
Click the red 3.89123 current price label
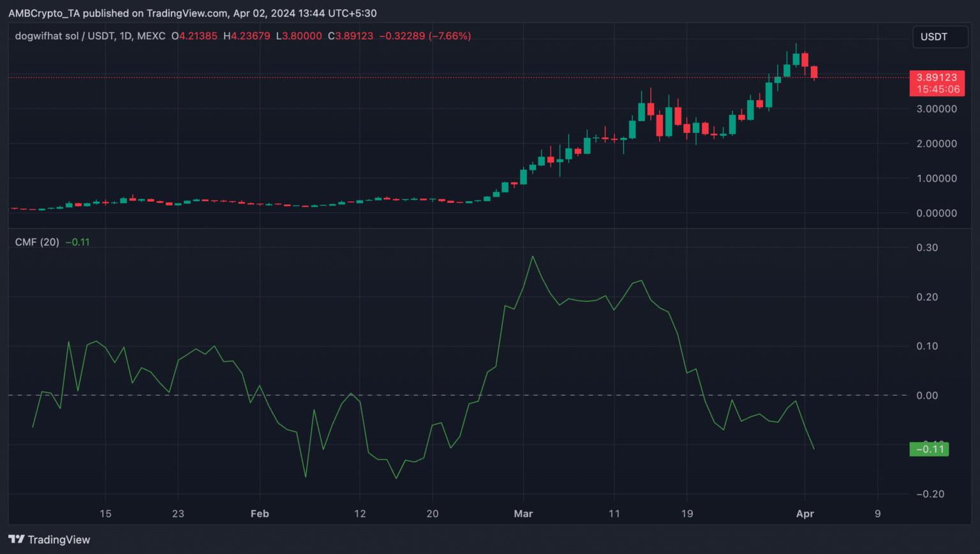(x=937, y=78)
